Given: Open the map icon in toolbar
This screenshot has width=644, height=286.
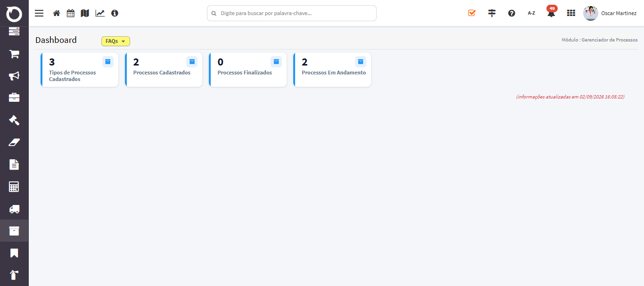Looking at the screenshot, I should point(85,13).
